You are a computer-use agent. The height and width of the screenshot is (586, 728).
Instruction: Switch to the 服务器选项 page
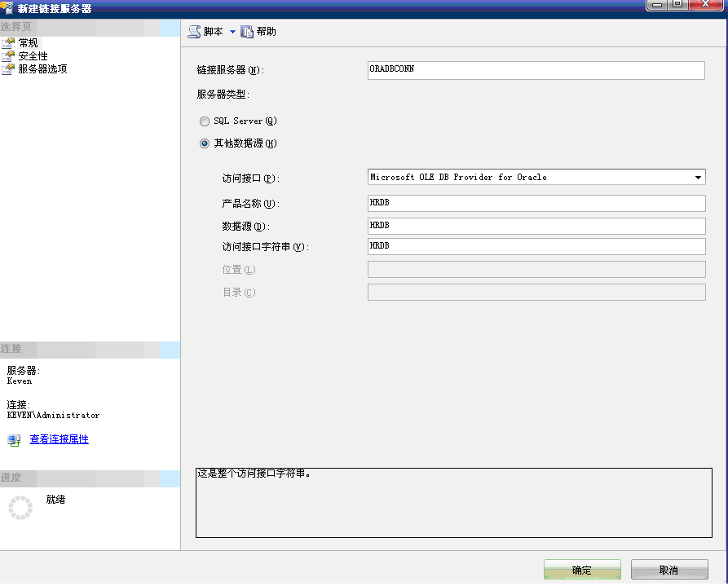point(42,68)
